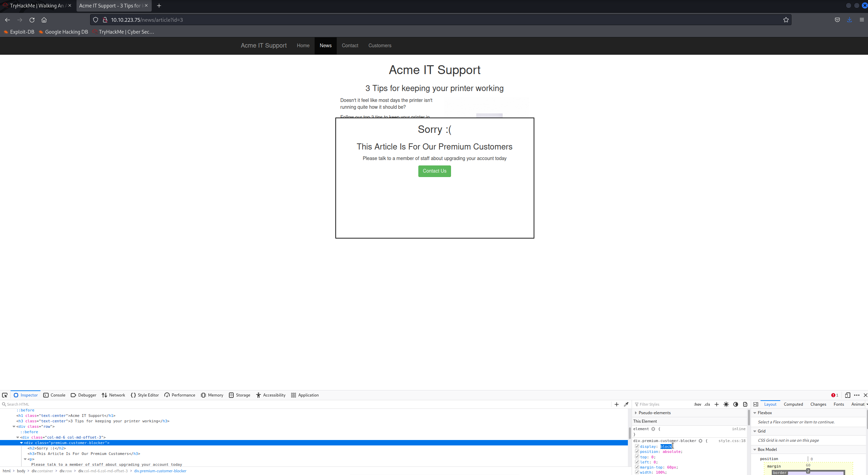Open responsive design mode icon

click(847, 395)
